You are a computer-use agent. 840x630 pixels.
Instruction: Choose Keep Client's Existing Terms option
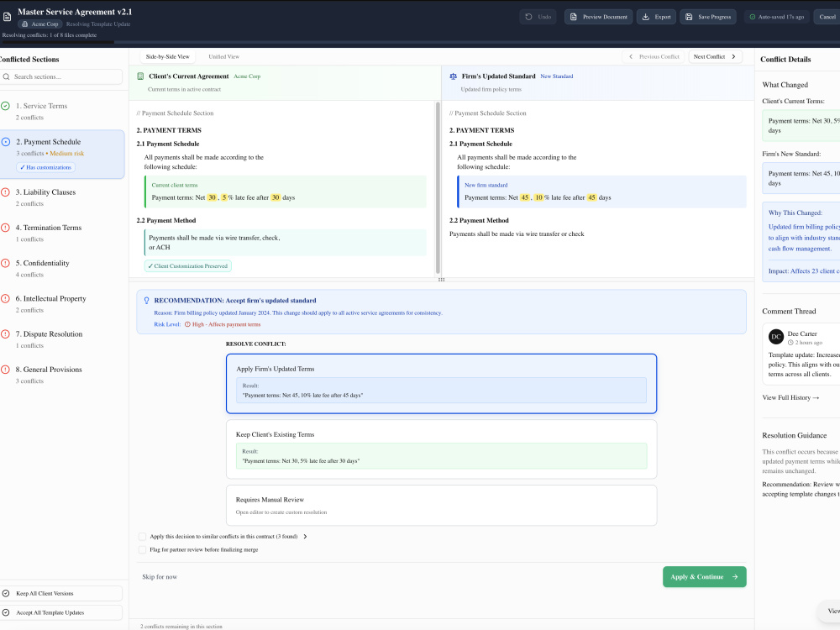point(442,449)
